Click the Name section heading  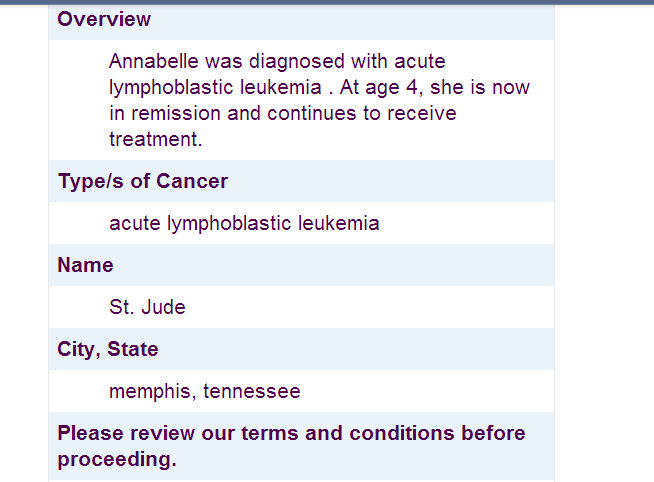coord(86,265)
